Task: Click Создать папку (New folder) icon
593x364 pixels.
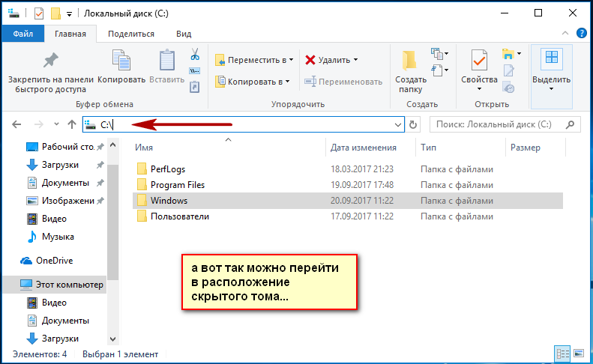Action: click(x=409, y=61)
